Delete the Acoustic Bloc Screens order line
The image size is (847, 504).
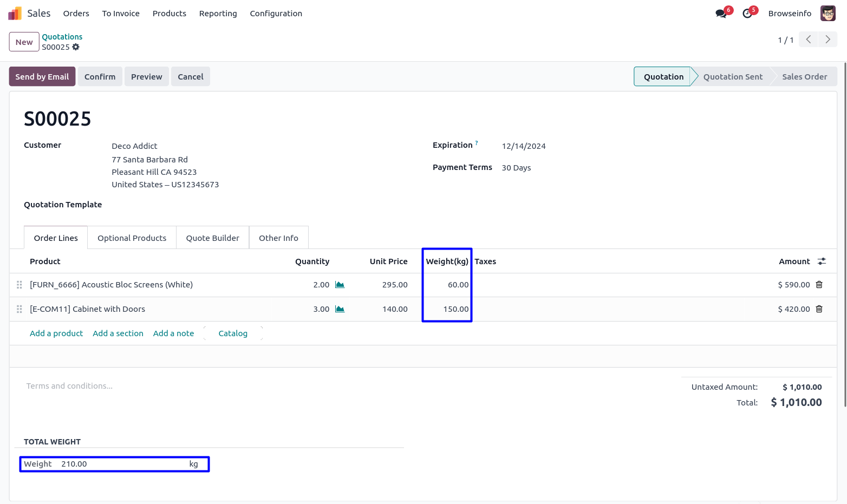(x=819, y=285)
